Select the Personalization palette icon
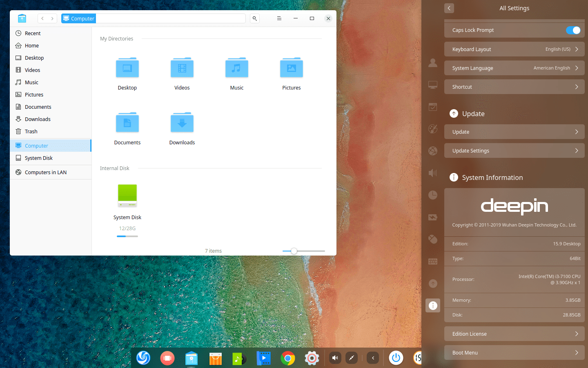 coord(433,129)
